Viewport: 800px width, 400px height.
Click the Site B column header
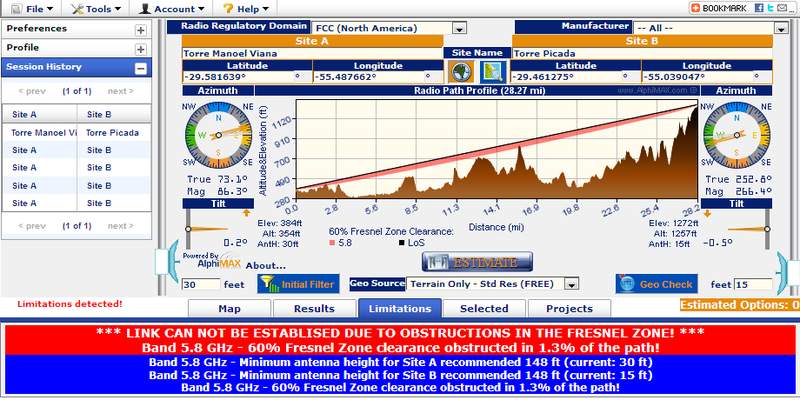tap(114, 114)
